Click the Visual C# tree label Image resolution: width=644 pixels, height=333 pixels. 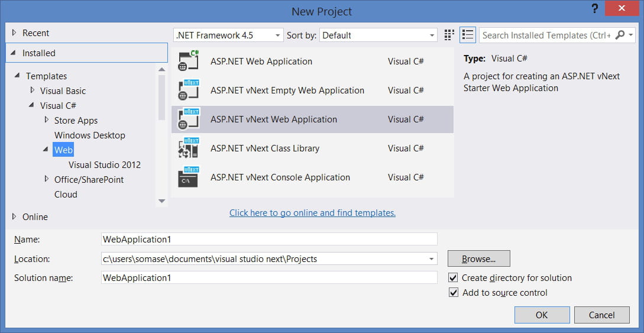[58, 105]
